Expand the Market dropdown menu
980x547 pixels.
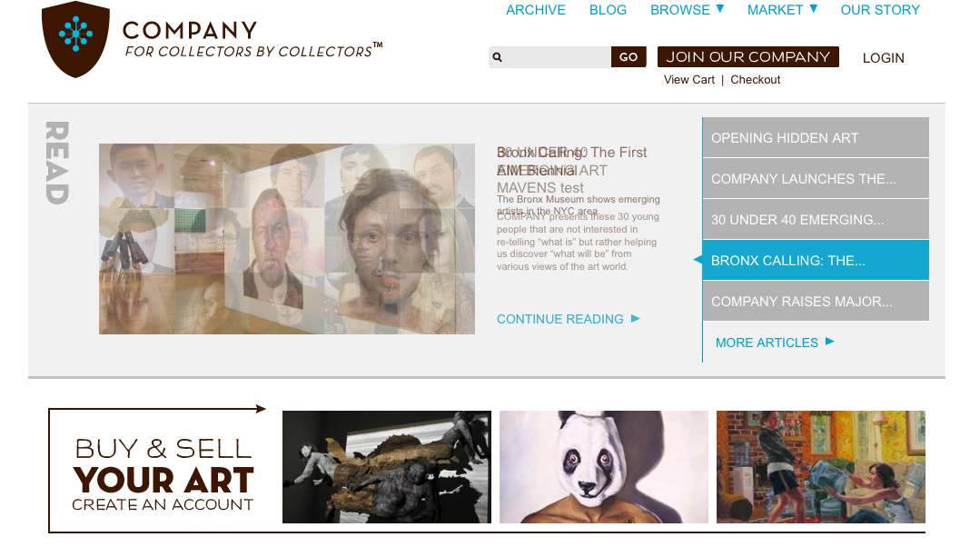click(814, 9)
